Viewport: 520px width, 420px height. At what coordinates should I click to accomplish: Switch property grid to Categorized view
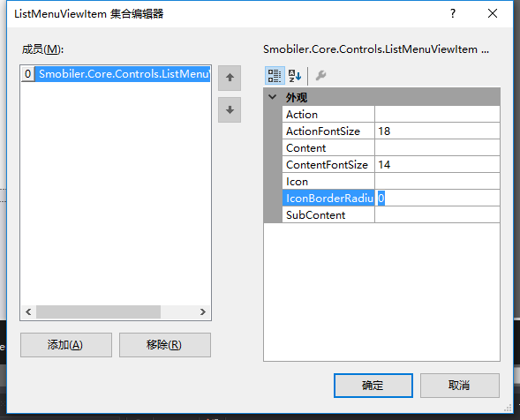coord(275,76)
